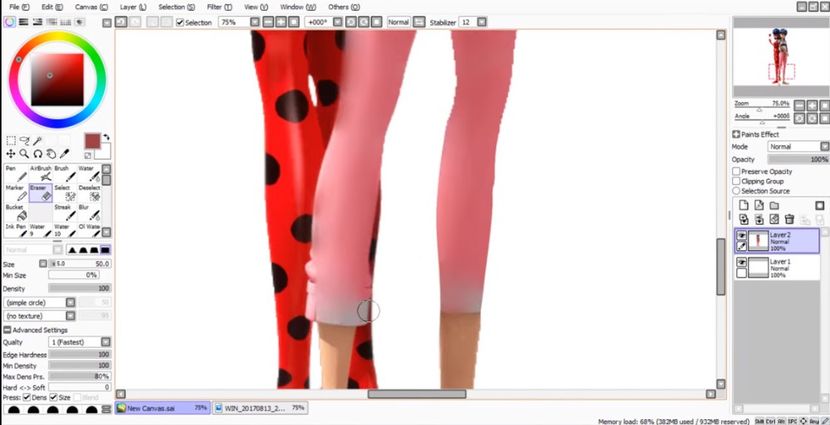
Task: Select the Eraser tool
Action: point(41,193)
